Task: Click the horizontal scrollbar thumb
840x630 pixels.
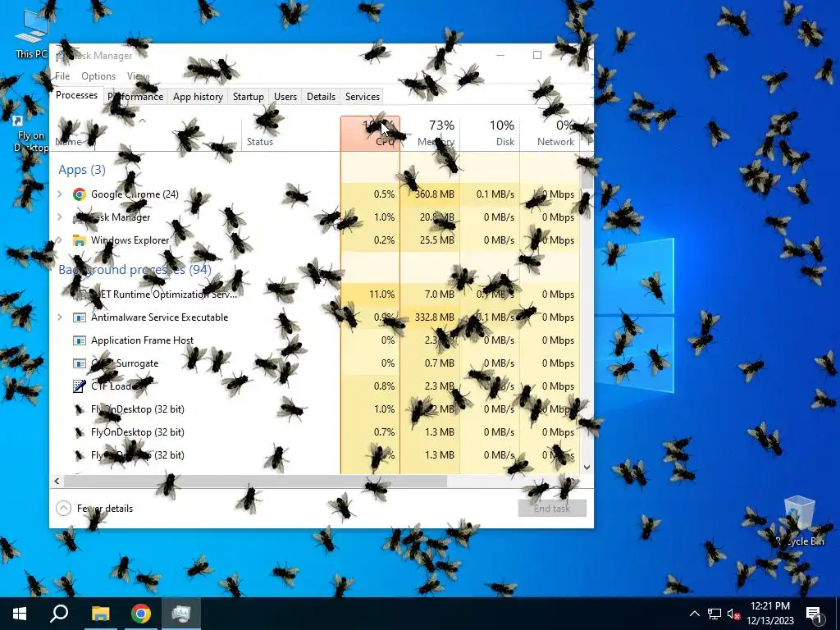Action: pyautogui.click(x=255, y=481)
